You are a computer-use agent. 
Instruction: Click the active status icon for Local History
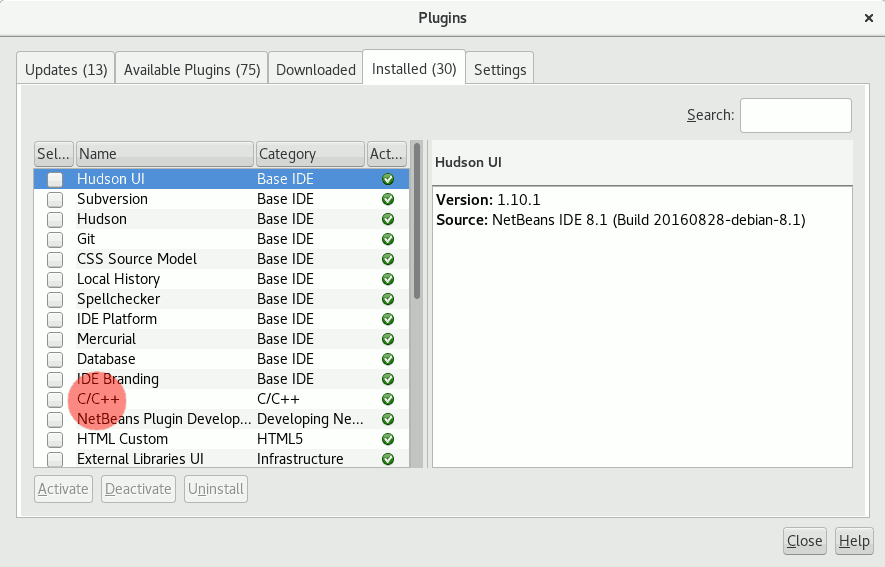point(388,279)
